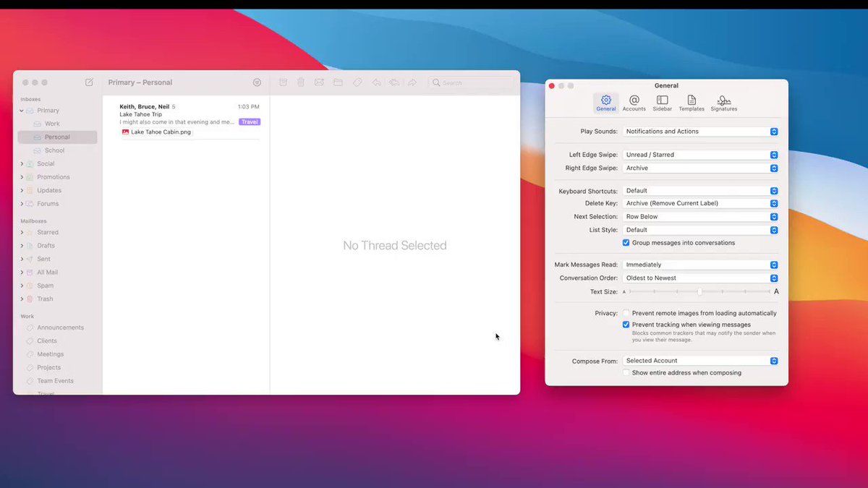Viewport: 868px width, 488px height.
Task: Click the Text Size slider handle
Action: pos(700,291)
